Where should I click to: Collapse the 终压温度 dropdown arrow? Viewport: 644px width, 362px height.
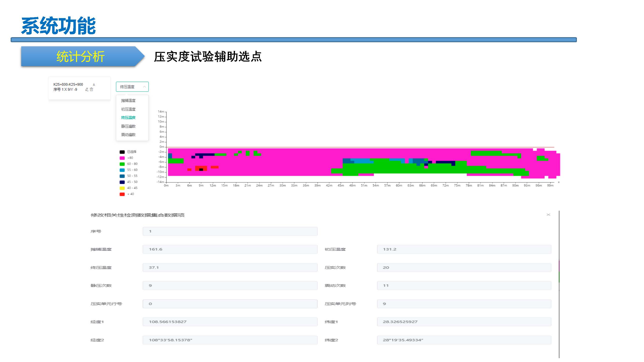144,87
